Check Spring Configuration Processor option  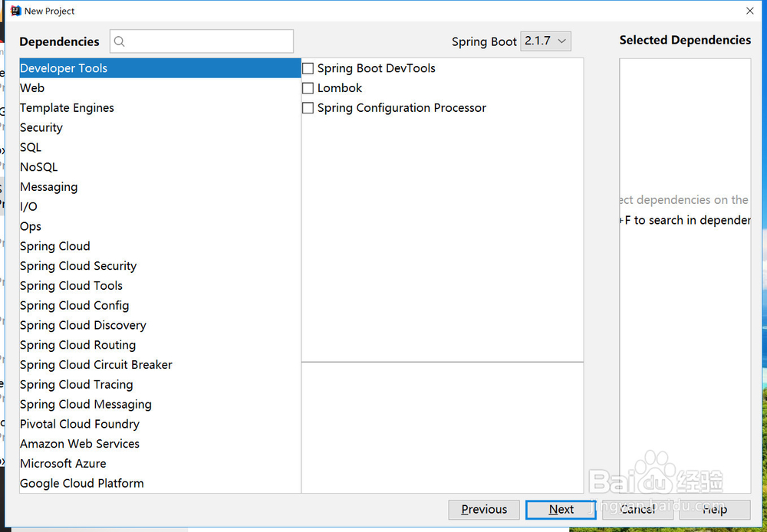click(x=308, y=108)
